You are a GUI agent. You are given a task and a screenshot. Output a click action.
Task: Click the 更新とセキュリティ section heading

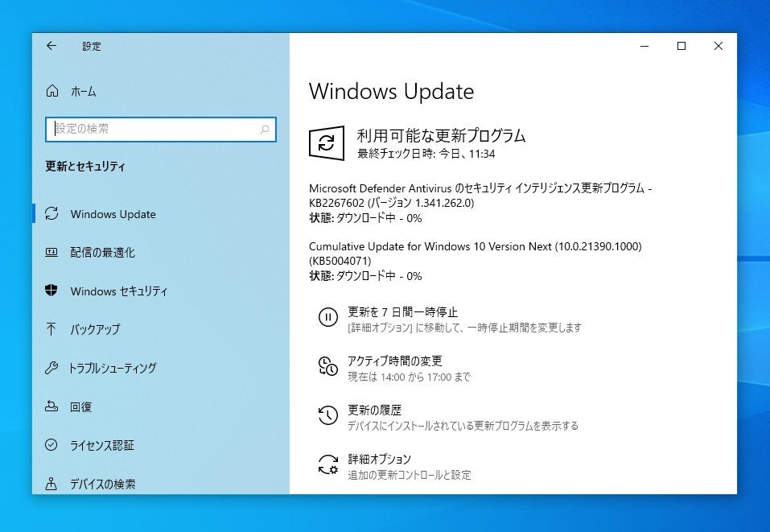click(x=85, y=166)
